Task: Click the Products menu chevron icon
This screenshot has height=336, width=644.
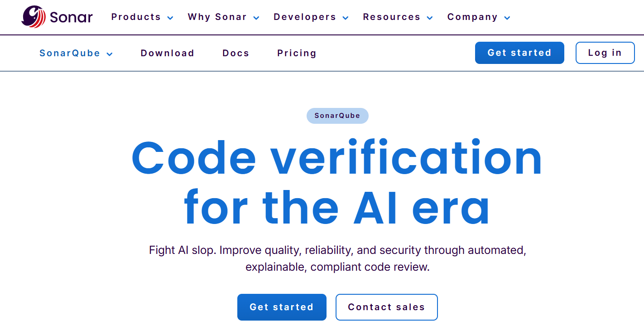Action: click(170, 18)
